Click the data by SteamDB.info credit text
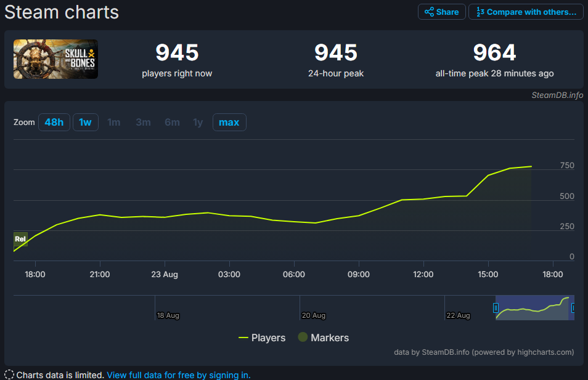Viewport: 588px width, 380px height. 484,352
